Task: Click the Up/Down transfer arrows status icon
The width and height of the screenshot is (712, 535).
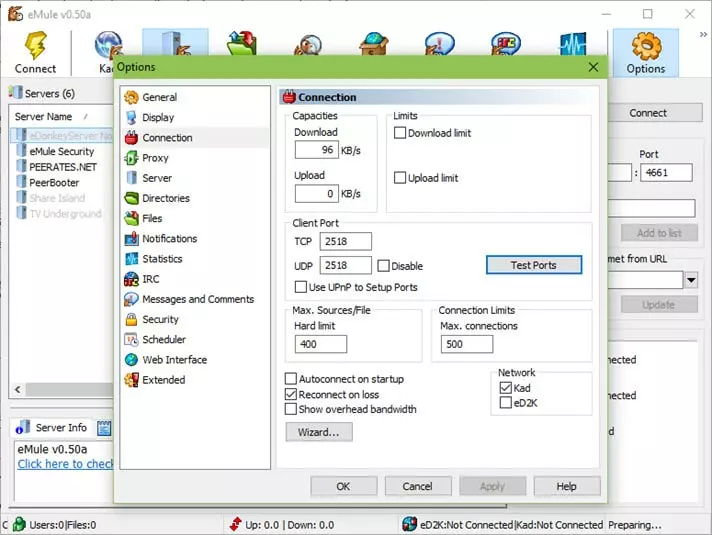Action: click(x=236, y=524)
